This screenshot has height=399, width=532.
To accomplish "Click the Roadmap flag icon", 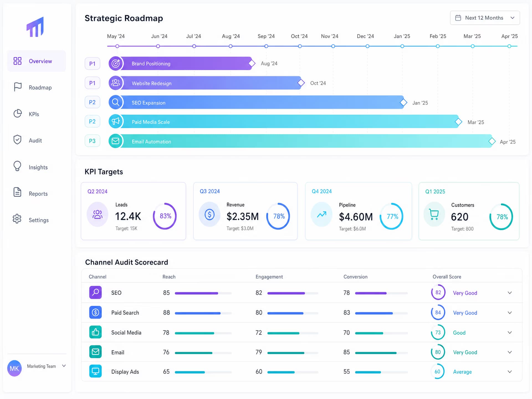I will tap(17, 87).
